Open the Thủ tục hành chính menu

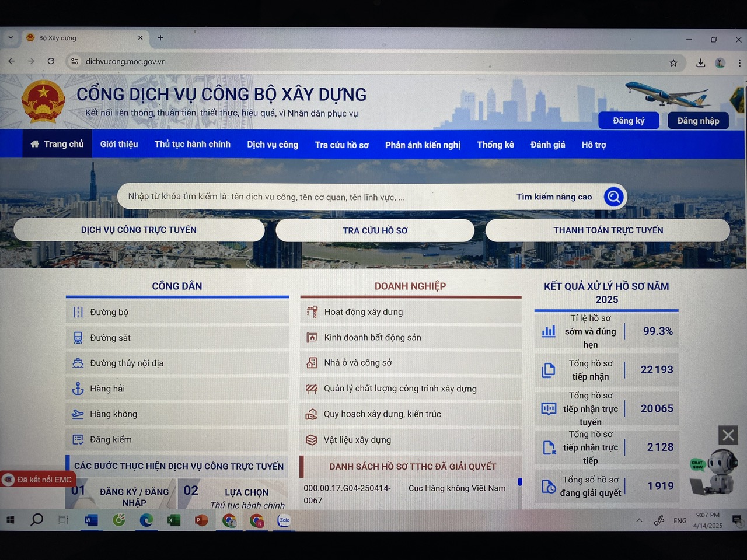pos(192,144)
